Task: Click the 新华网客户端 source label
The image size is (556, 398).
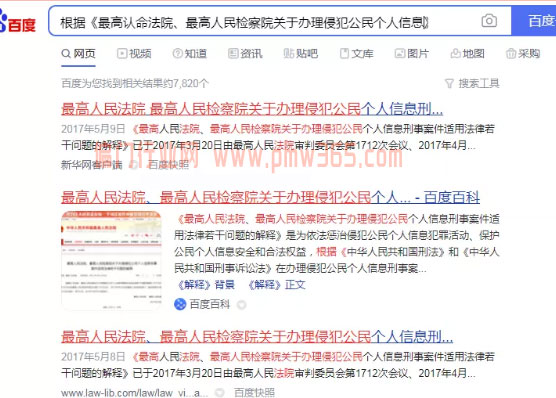Action: [x=92, y=165]
